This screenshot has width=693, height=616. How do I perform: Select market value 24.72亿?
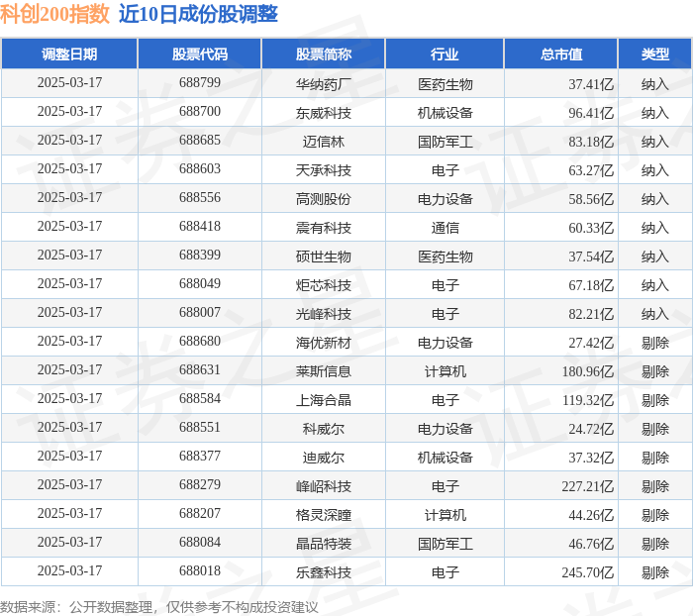pyautogui.click(x=591, y=429)
